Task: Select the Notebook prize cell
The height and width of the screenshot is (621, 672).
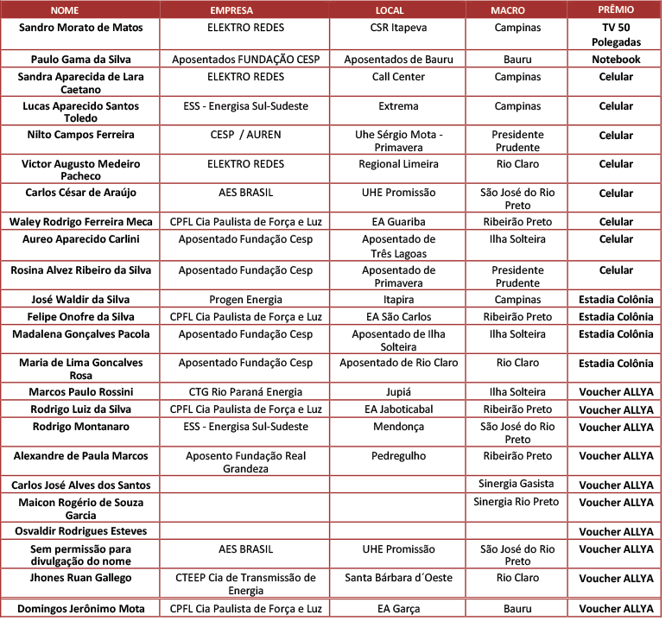Action: point(616,60)
